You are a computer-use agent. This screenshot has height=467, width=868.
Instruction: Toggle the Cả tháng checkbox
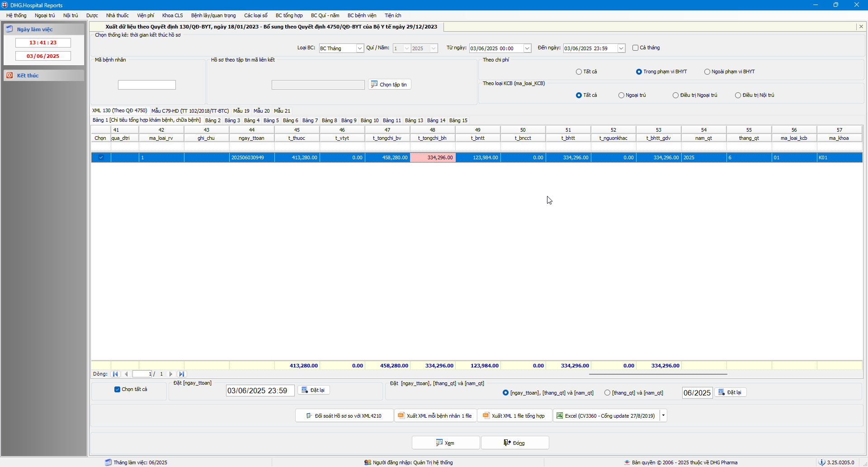point(635,48)
